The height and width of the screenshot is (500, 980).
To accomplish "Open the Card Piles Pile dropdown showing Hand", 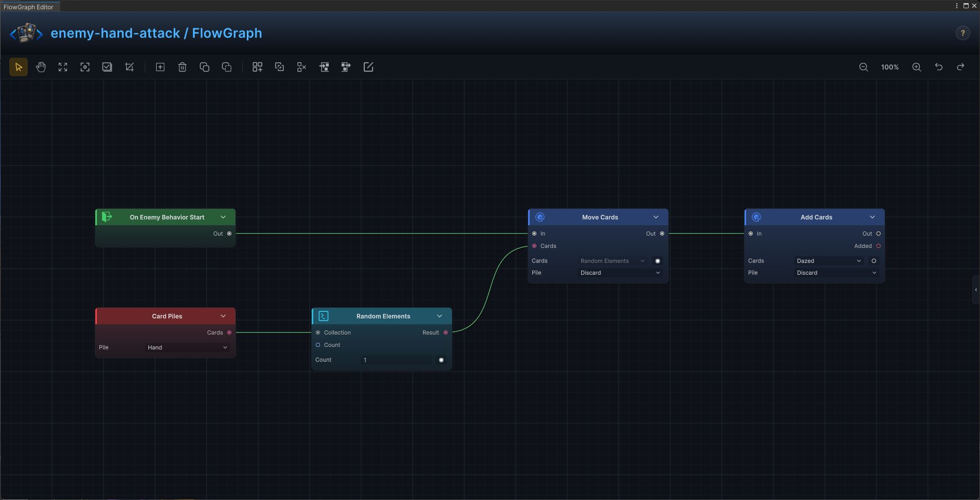I will tap(188, 347).
